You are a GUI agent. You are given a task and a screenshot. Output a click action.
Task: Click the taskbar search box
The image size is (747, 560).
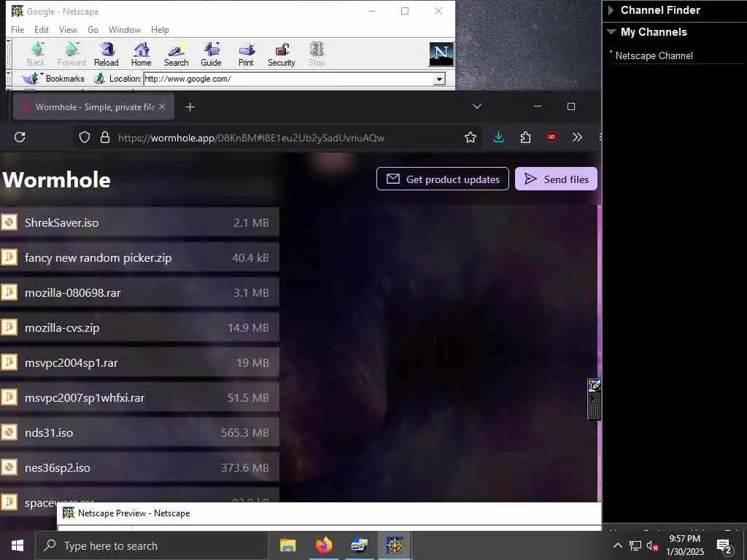(150, 545)
